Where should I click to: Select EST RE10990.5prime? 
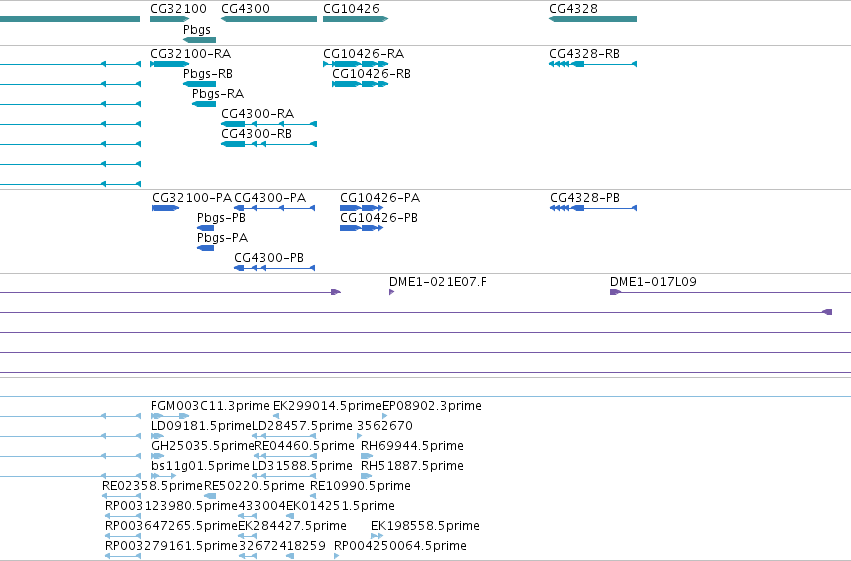point(313,496)
